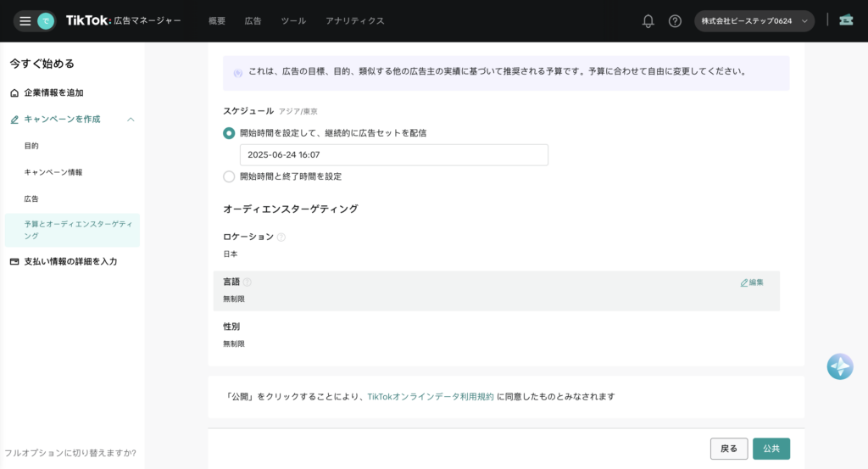The height and width of the screenshot is (469, 868).
Task: Open the notifications bell
Action: click(648, 21)
